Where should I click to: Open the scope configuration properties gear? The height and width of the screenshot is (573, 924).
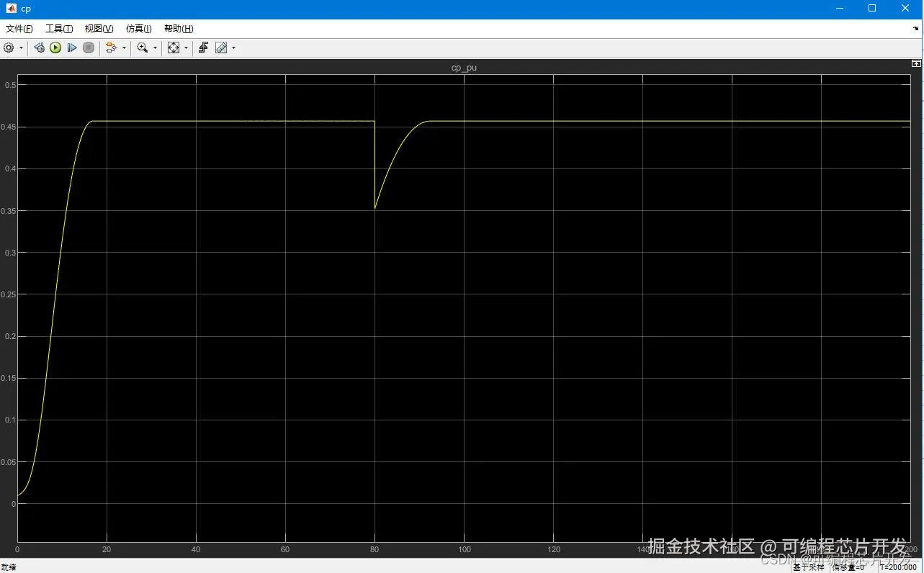pyautogui.click(x=9, y=48)
